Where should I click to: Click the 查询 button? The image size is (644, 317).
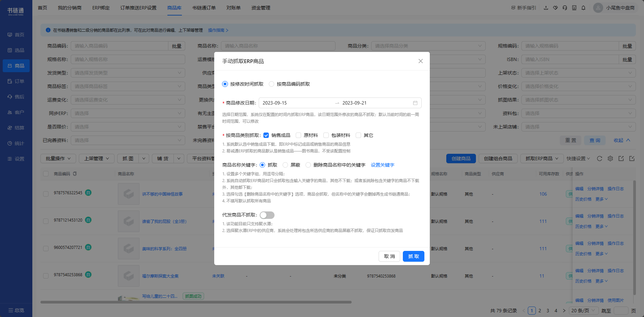coord(595,140)
